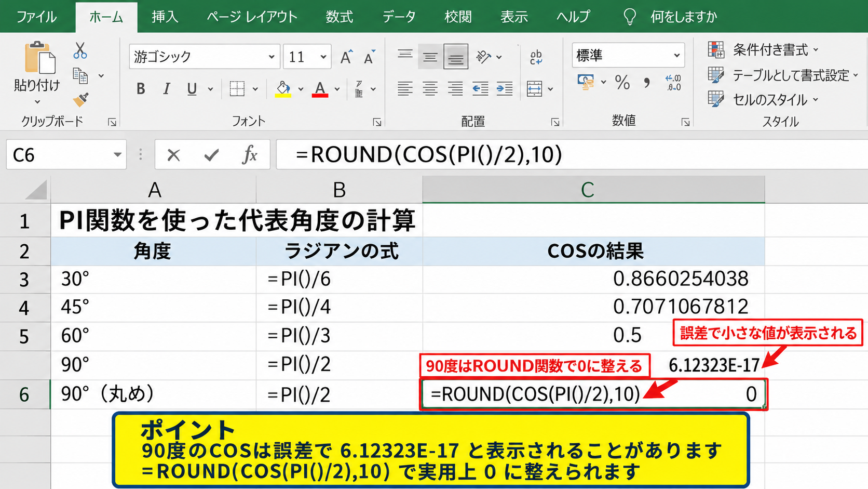
Task: Open the font size 11 dropdown
Action: point(323,57)
